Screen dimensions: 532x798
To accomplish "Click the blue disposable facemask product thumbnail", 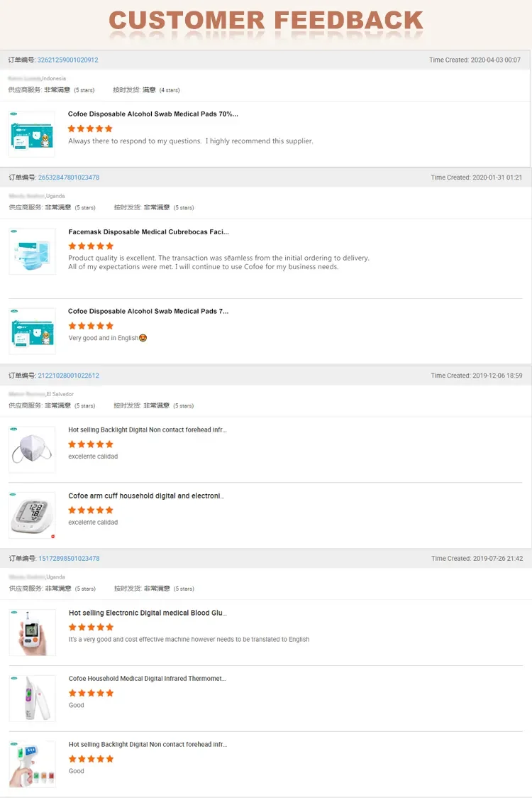I will click(x=32, y=251).
